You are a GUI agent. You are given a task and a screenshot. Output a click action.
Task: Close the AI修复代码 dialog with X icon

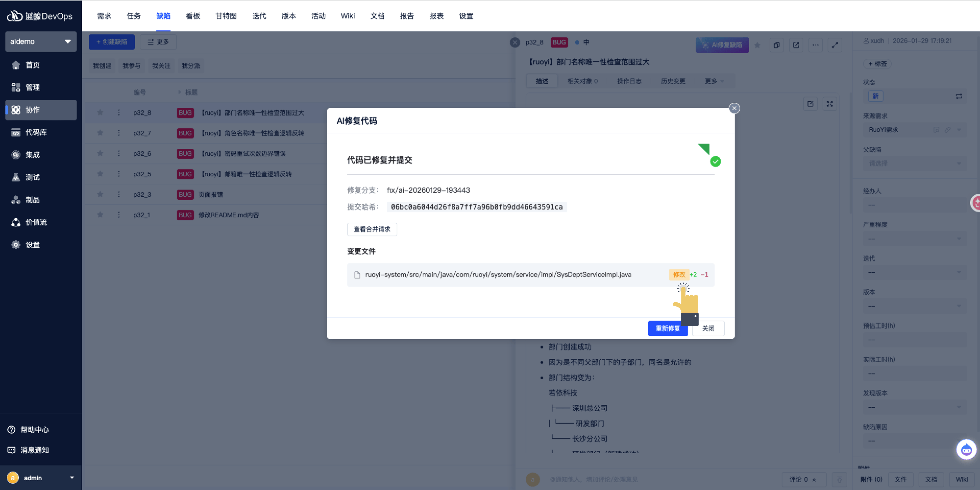[x=734, y=109]
